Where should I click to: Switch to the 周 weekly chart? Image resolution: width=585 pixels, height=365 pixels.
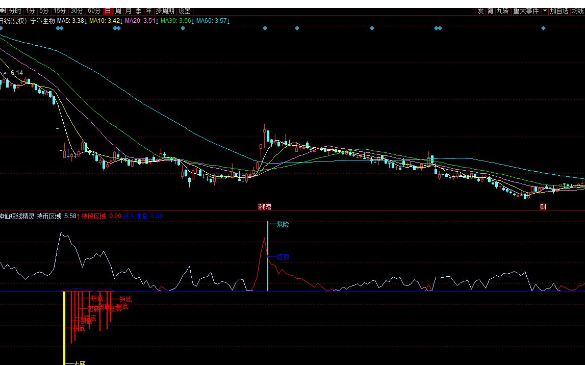[118, 11]
